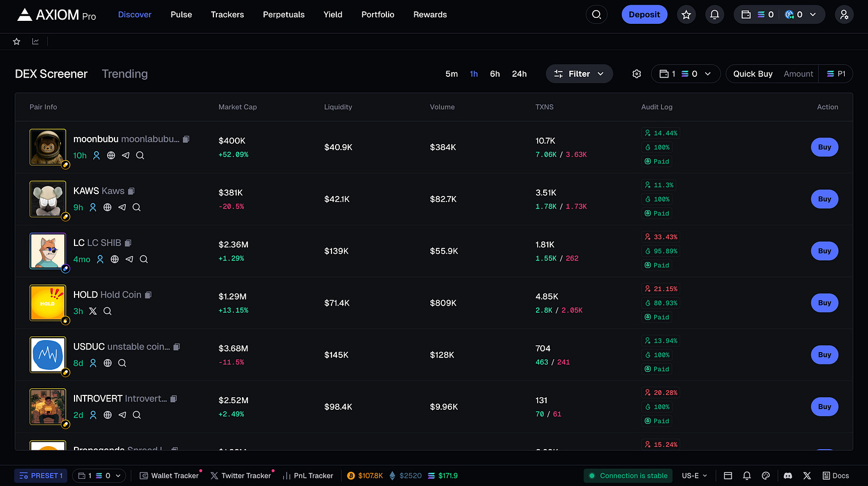Open the X icon in bottom bar
Screen dimensions: 868x486
point(807,476)
